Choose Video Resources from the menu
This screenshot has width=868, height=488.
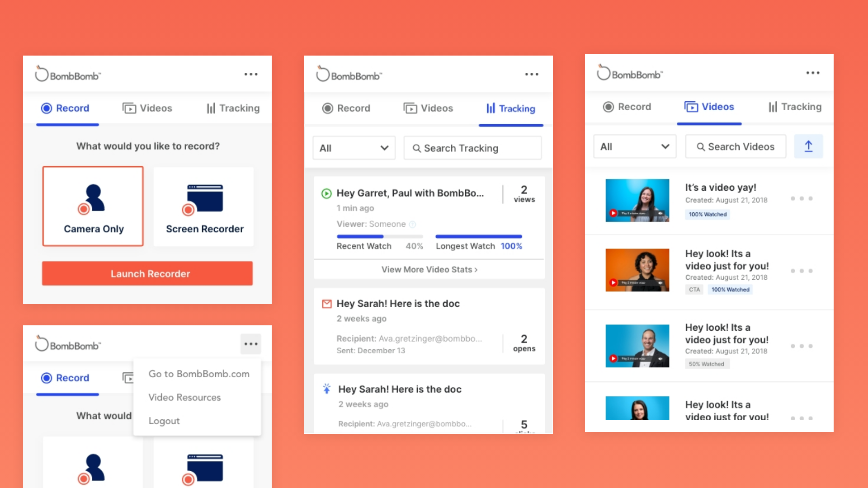point(184,398)
